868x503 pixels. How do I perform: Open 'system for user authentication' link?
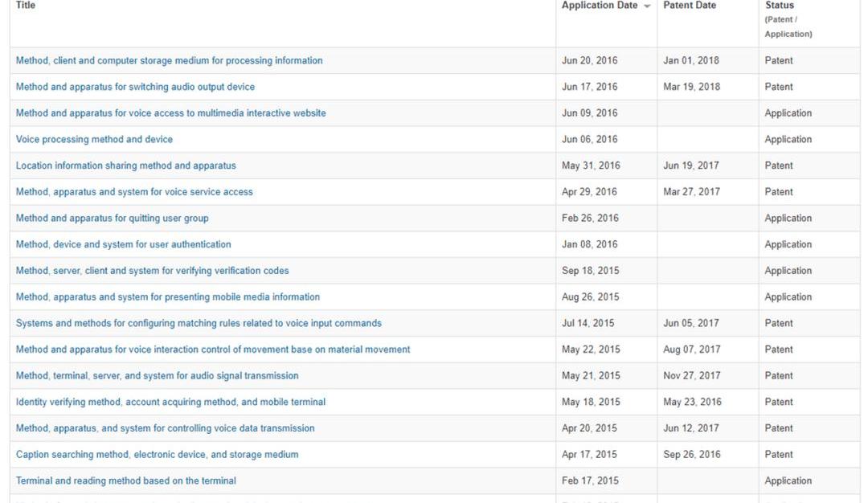point(123,244)
